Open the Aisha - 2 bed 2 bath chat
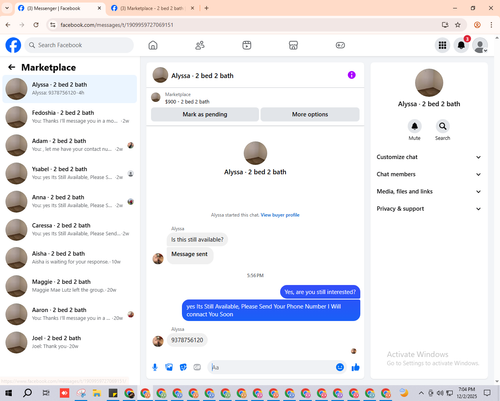The width and height of the screenshot is (500, 401). 69,258
